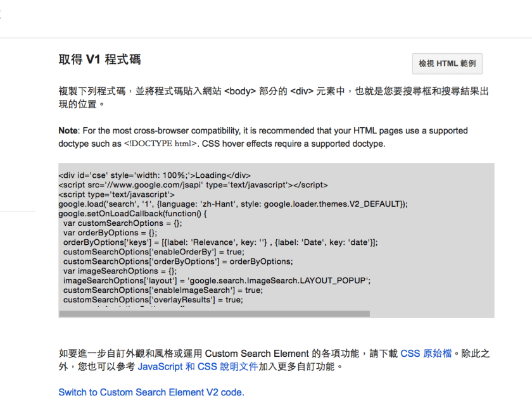Click the LAYOUT_POPUP image layout line
This screenshot has height=403, width=532.
coord(217,280)
